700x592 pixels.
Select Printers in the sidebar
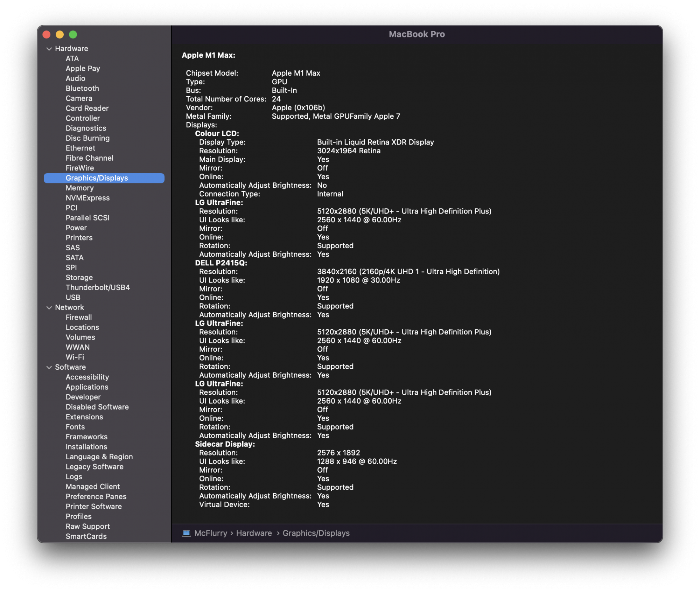pyautogui.click(x=79, y=238)
